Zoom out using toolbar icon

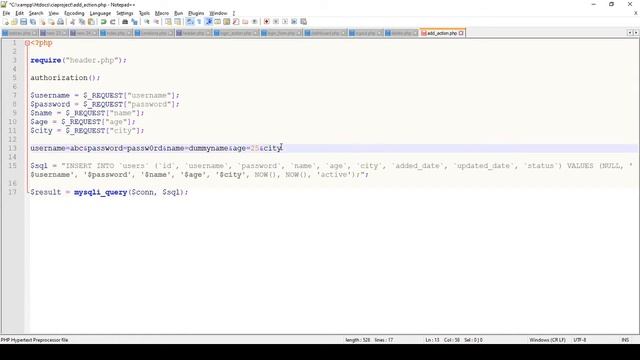[156, 22]
